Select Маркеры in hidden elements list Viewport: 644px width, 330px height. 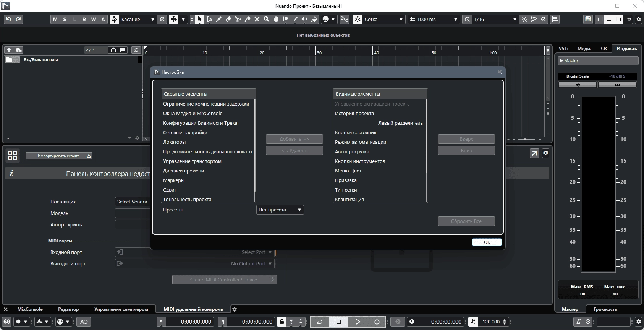coord(207,180)
